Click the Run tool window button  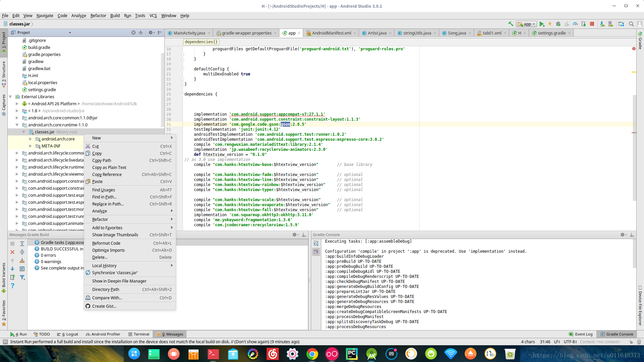click(x=18, y=334)
